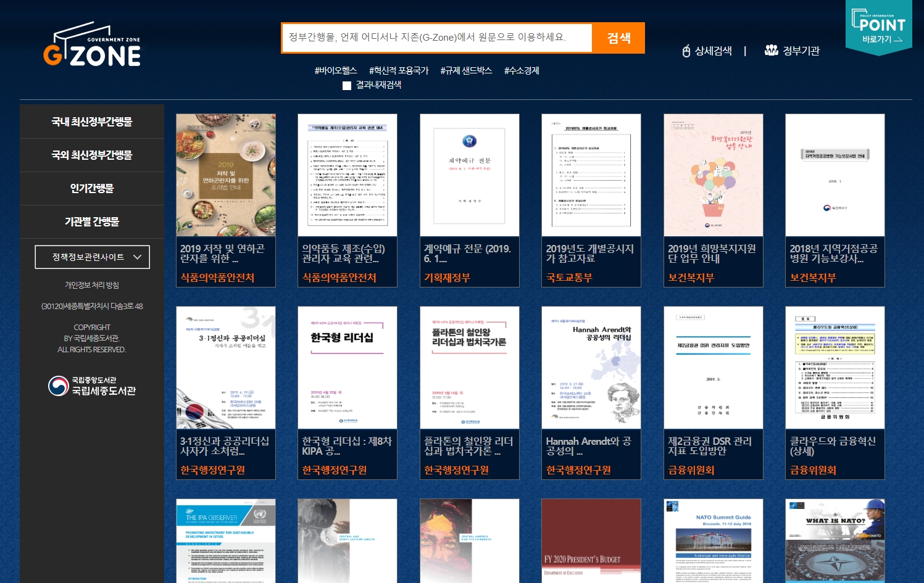Open the POINT 바로가기 ribbon badge

coord(878,28)
